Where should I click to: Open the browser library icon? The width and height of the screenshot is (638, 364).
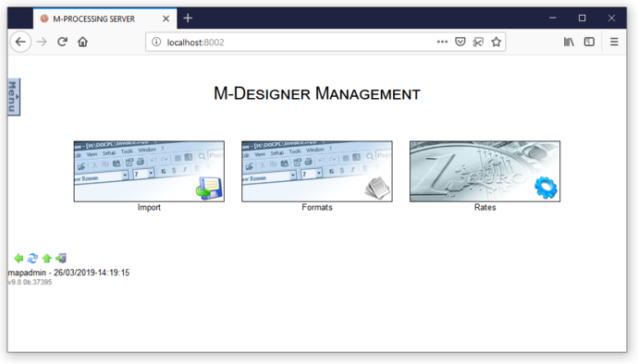coord(569,42)
